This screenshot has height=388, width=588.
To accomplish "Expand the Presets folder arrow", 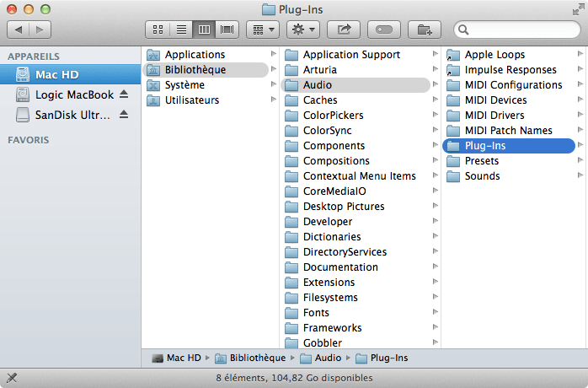I will point(580,161).
